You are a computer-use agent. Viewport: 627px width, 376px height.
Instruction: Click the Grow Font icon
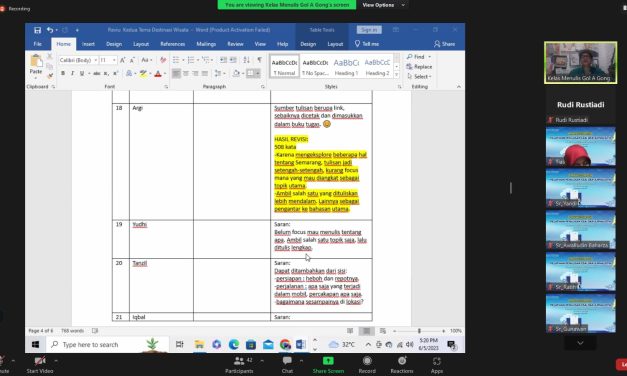(123, 60)
